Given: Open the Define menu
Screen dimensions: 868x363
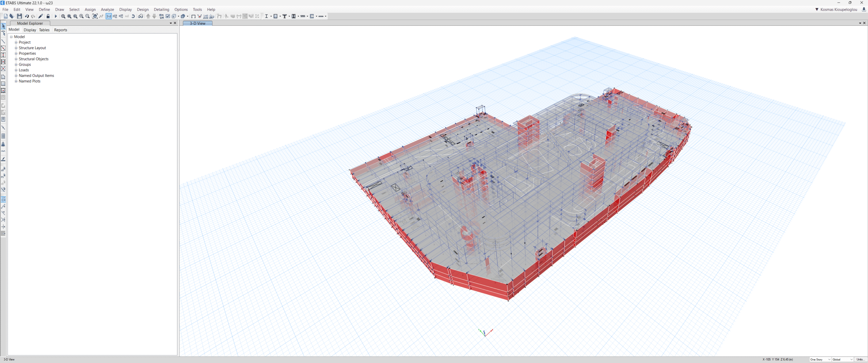Looking at the screenshot, I should [x=44, y=9].
